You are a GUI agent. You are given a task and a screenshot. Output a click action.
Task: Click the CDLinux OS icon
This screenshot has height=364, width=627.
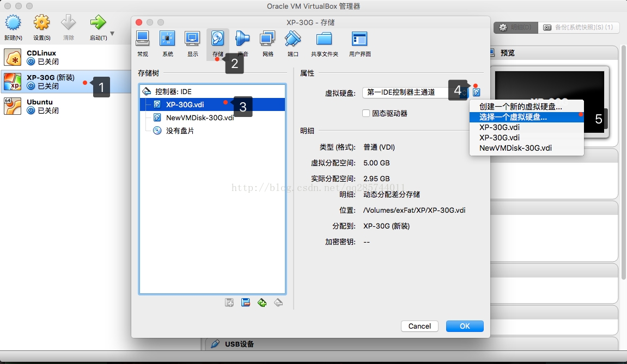pyautogui.click(x=13, y=57)
